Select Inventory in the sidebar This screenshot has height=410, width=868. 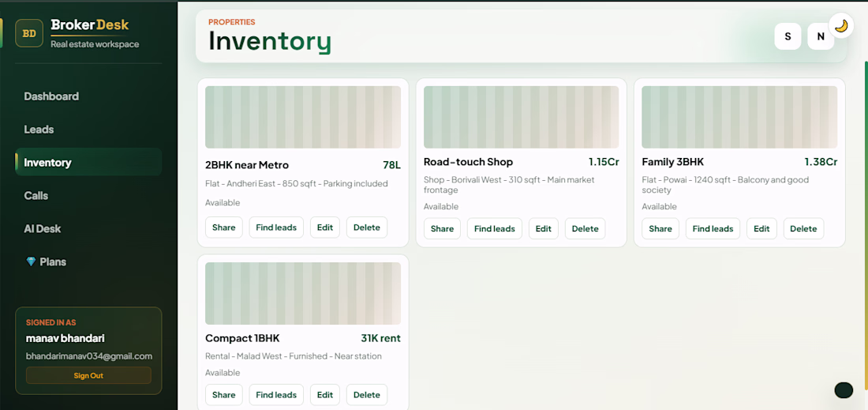[x=88, y=162]
